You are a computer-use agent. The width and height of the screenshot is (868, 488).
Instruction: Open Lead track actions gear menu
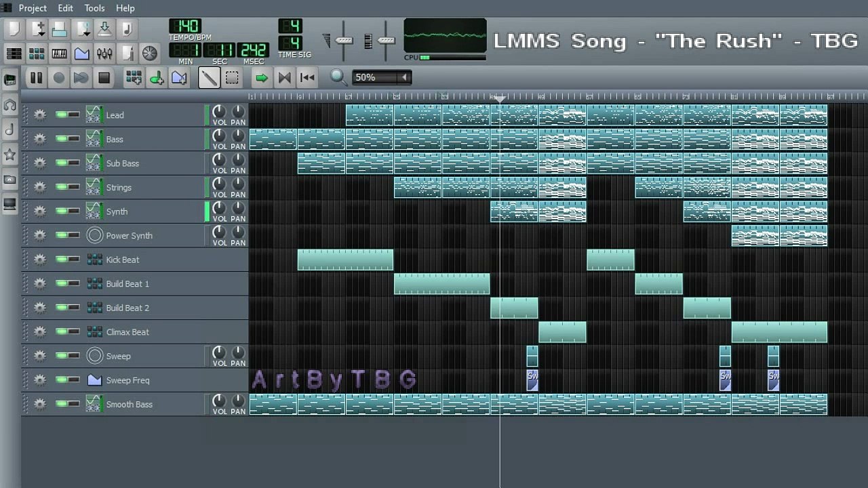tap(40, 115)
